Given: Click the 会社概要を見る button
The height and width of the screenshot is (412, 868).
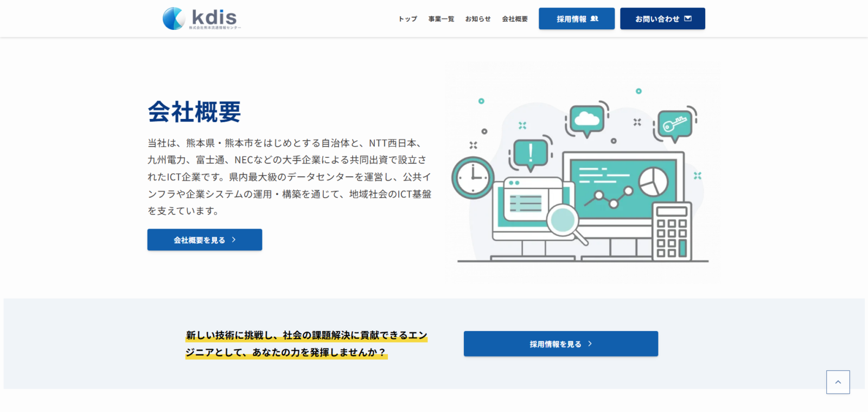Looking at the screenshot, I should pos(205,239).
